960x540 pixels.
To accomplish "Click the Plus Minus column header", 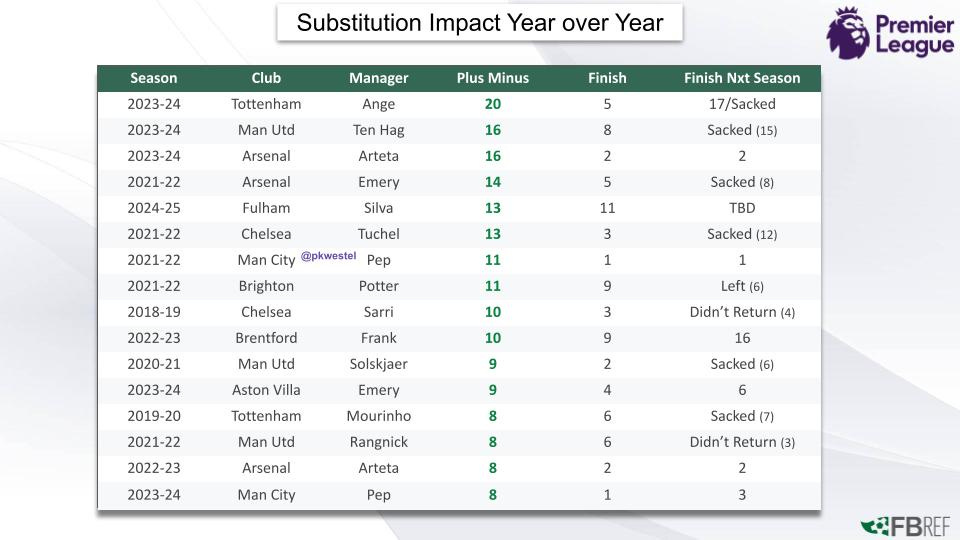I will coord(493,78).
